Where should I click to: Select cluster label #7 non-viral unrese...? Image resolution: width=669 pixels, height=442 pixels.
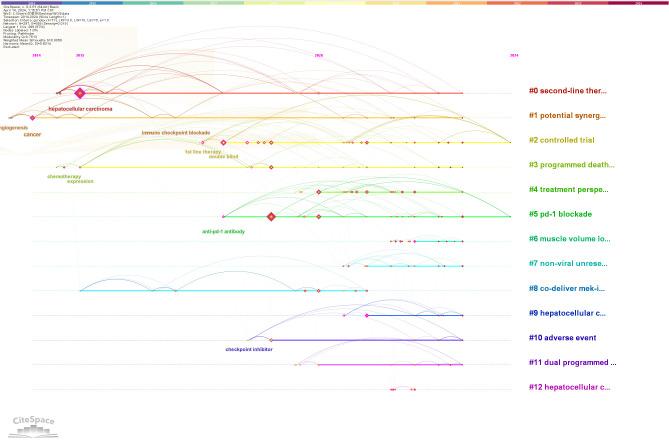(x=568, y=264)
